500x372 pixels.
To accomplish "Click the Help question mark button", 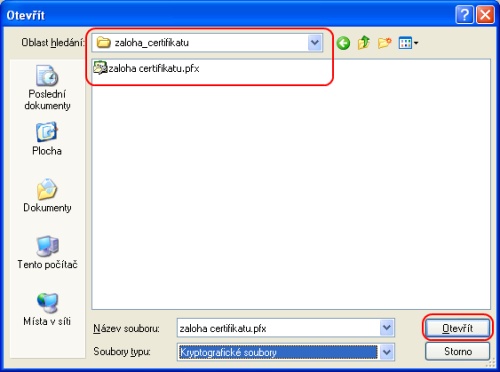I will pyautogui.click(x=464, y=15).
